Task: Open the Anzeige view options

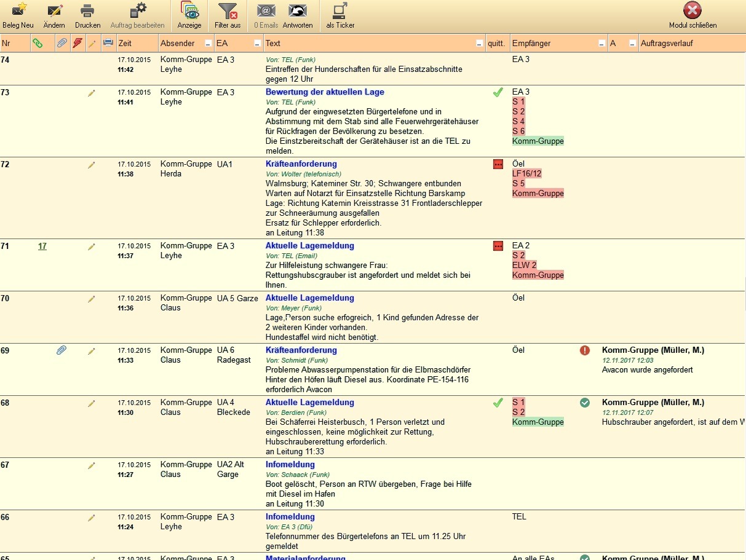Action: pyautogui.click(x=189, y=11)
